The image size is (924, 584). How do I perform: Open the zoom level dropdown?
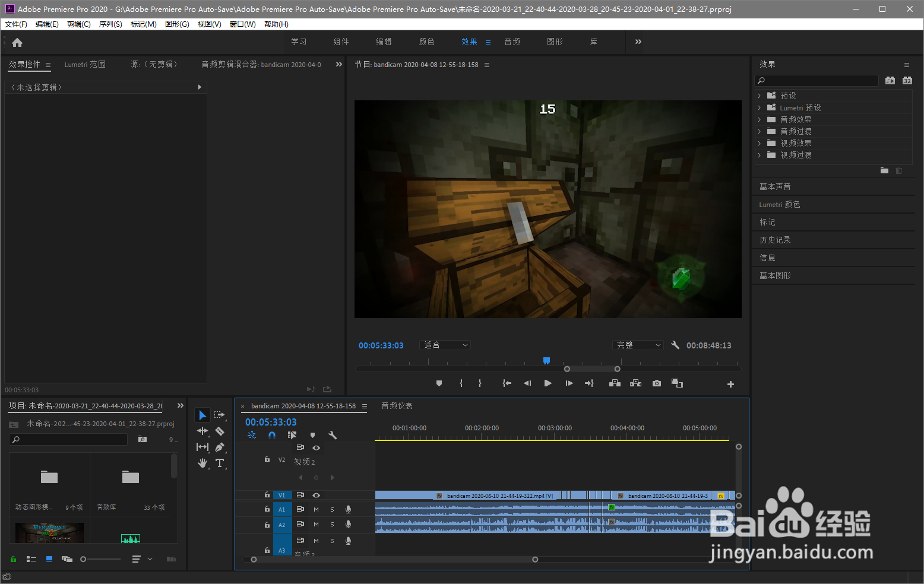[445, 345]
